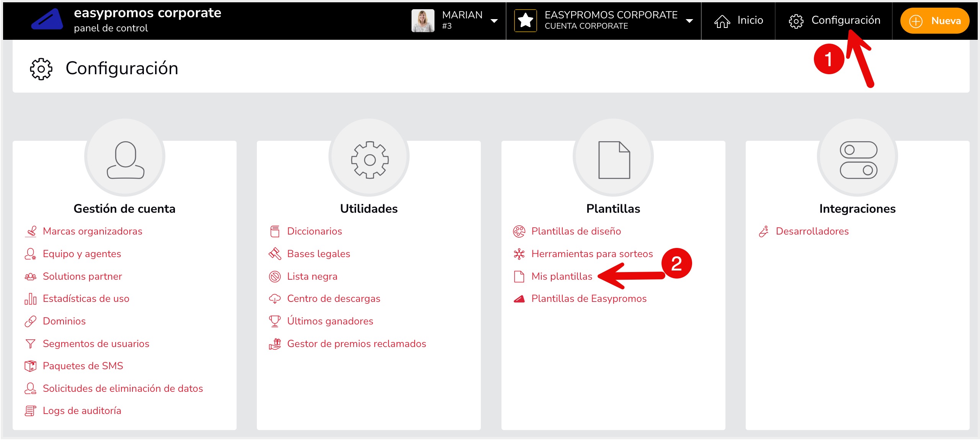Click the funnel icon beside Segmentos de usuarios

[x=31, y=344]
